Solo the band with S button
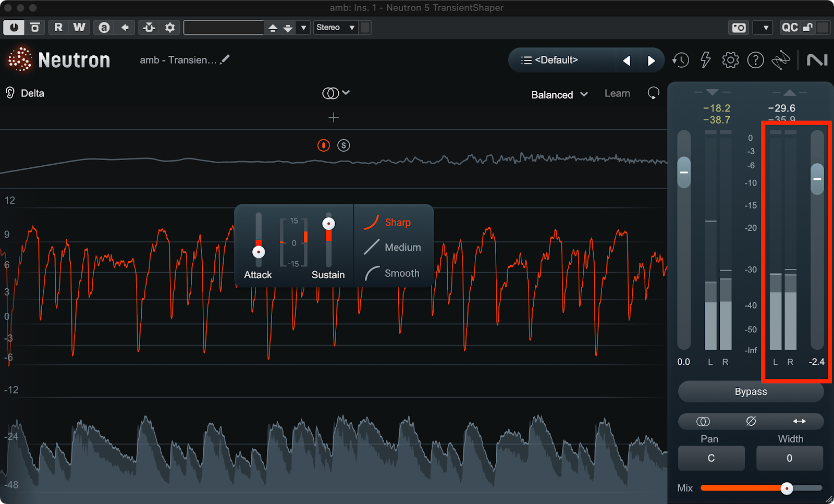This screenshot has width=834, height=504. 344,145
